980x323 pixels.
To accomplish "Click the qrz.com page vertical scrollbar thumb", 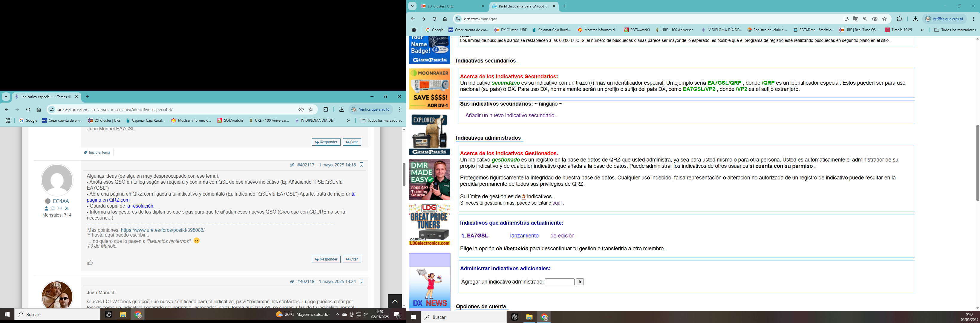I will coord(977,163).
